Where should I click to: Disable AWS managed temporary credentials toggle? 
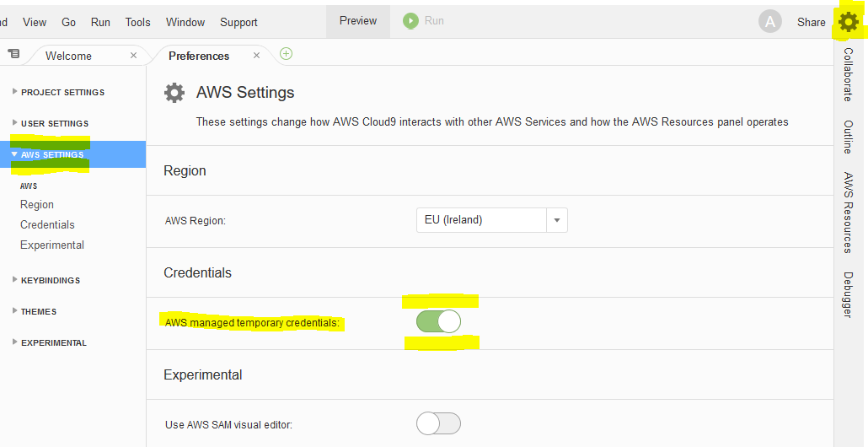(x=438, y=321)
